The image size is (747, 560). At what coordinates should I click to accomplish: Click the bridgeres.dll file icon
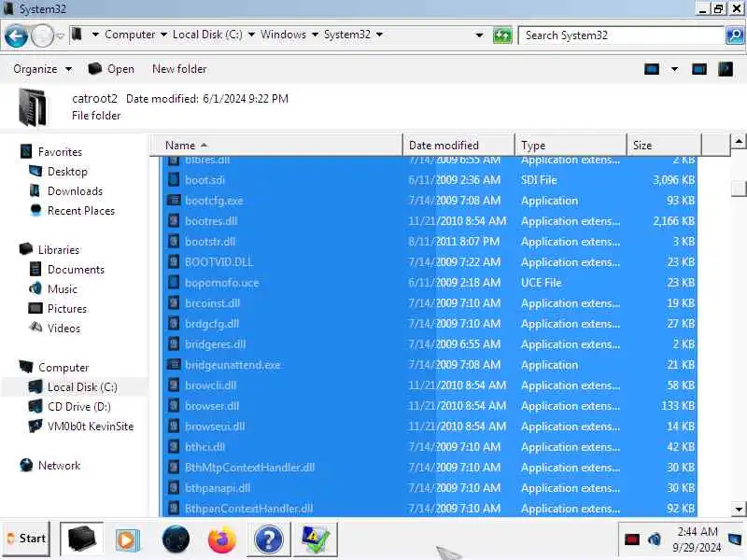coord(174,343)
